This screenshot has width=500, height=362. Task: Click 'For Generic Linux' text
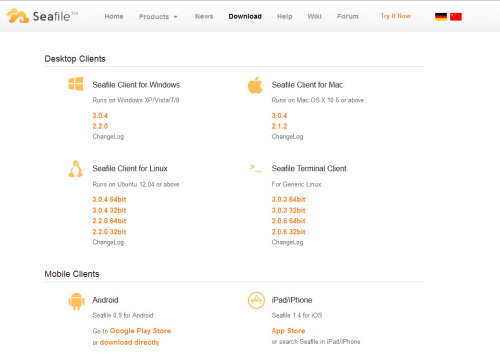coord(296,184)
